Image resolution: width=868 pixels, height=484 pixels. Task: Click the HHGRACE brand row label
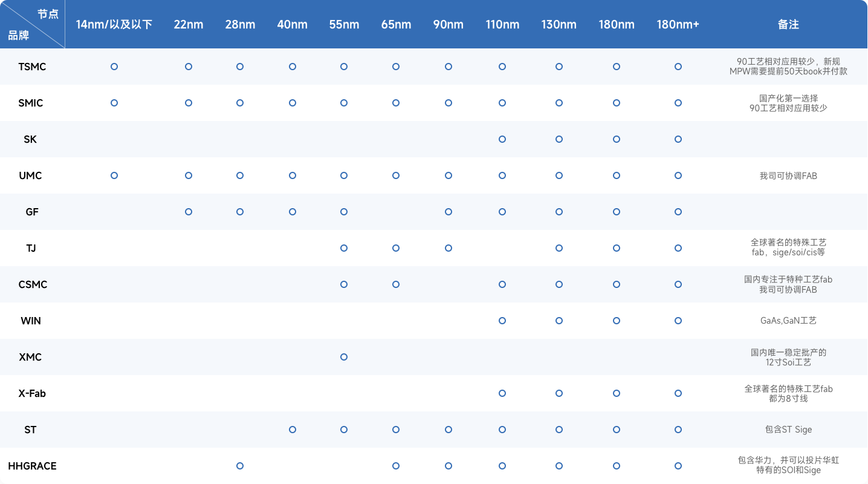32,466
